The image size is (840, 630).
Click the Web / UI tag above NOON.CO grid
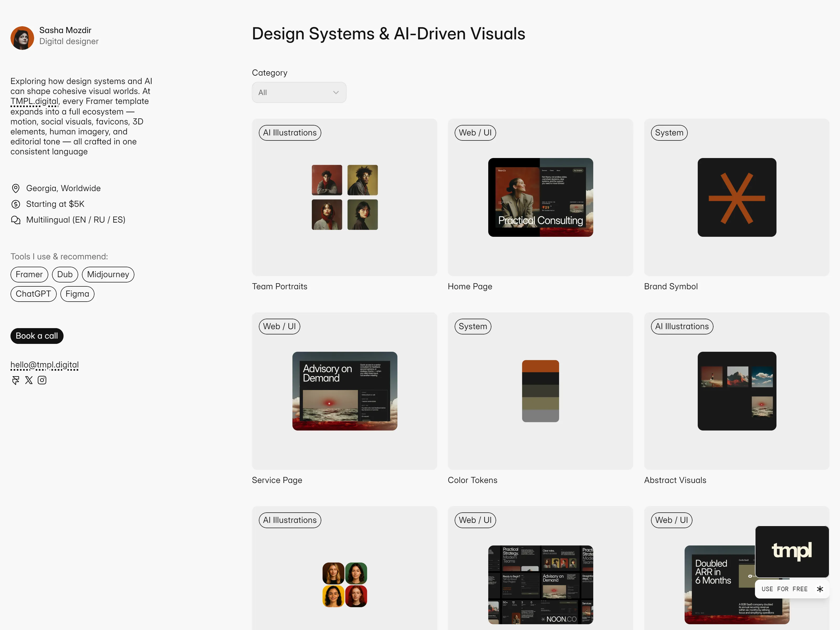475,520
